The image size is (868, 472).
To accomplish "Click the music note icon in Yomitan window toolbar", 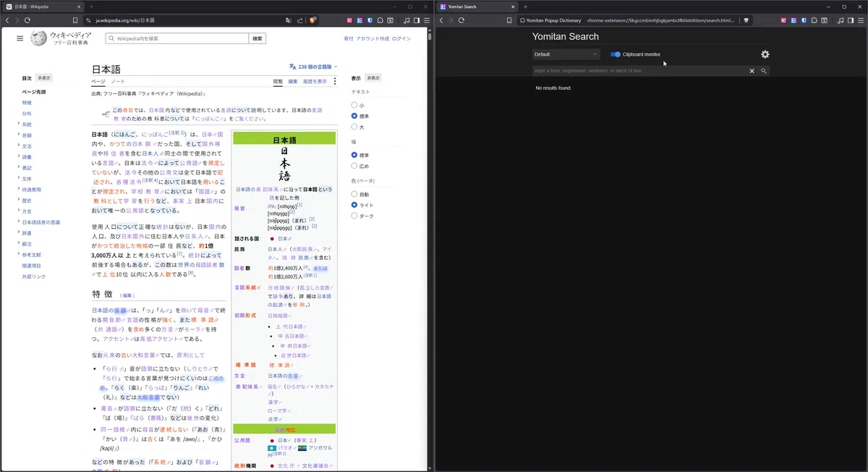I will (x=841, y=20).
